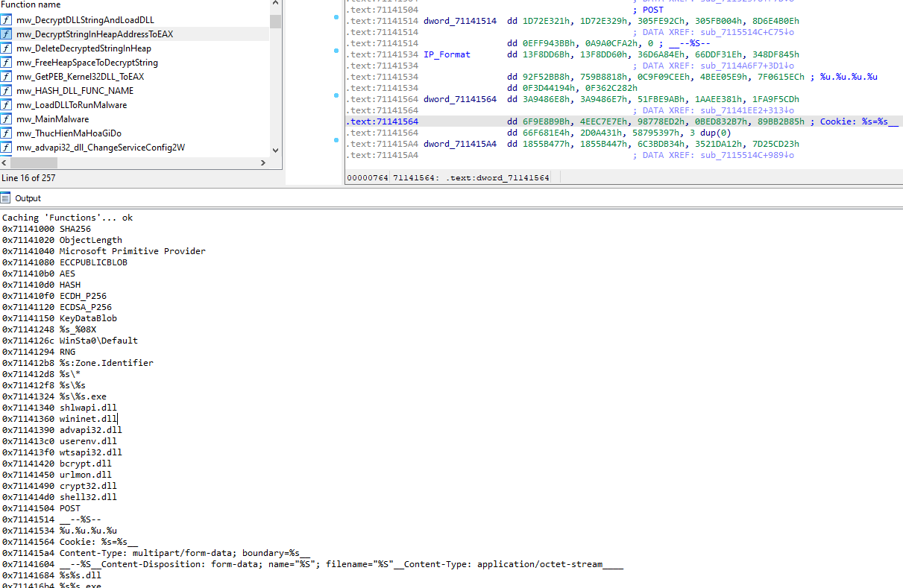Click the wtsapi32.dll output line
Screen dimensions: 903x588
[62, 452]
